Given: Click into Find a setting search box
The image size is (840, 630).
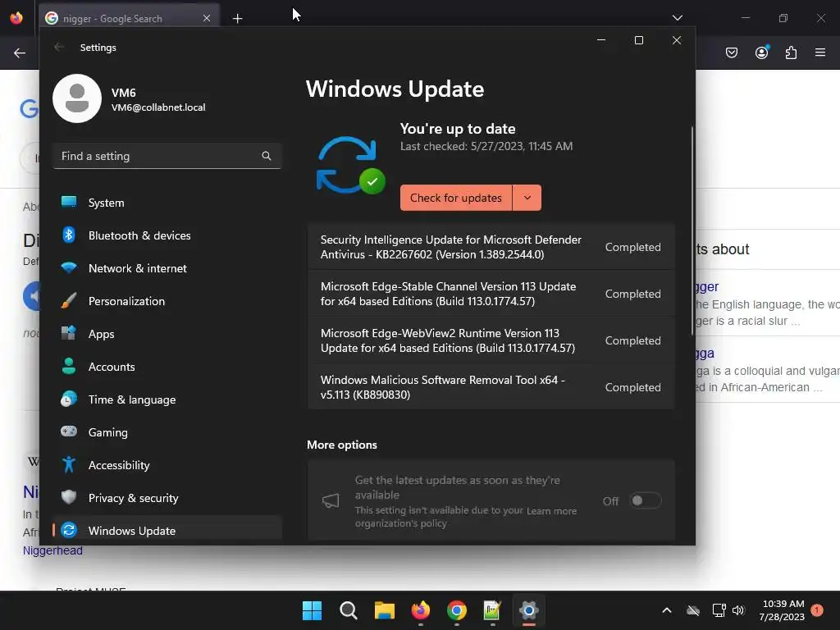Looking at the screenshot, I should [167, 156].
